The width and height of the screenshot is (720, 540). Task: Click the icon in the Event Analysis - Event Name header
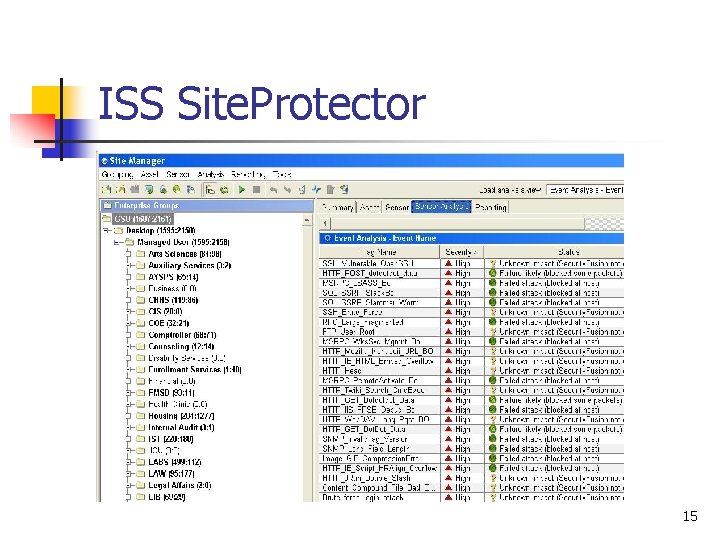click(x=327, y=238)
